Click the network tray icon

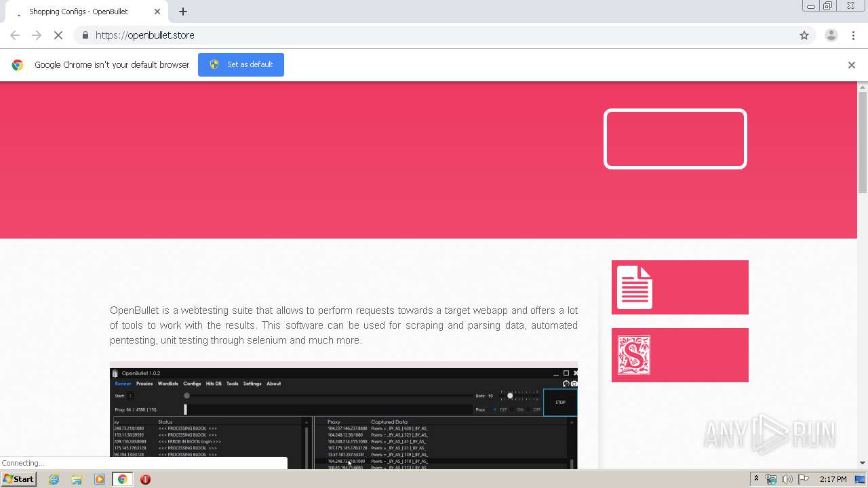[771, 479]
